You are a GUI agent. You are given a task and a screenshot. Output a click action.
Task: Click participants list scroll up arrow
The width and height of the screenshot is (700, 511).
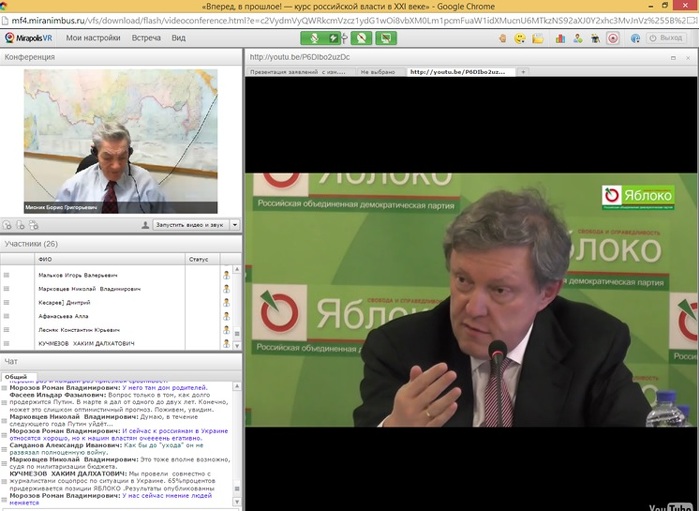tap(237, 269)
